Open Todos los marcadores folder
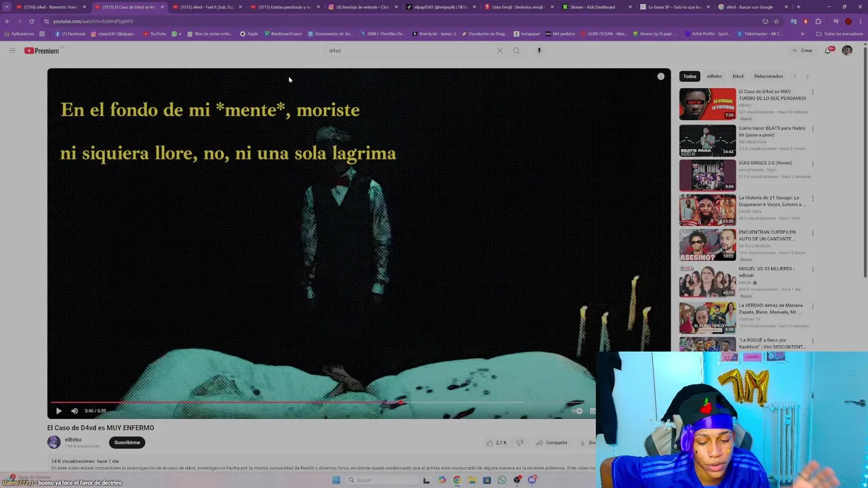Viewport: 868px width, 488px height. (840, 34)
